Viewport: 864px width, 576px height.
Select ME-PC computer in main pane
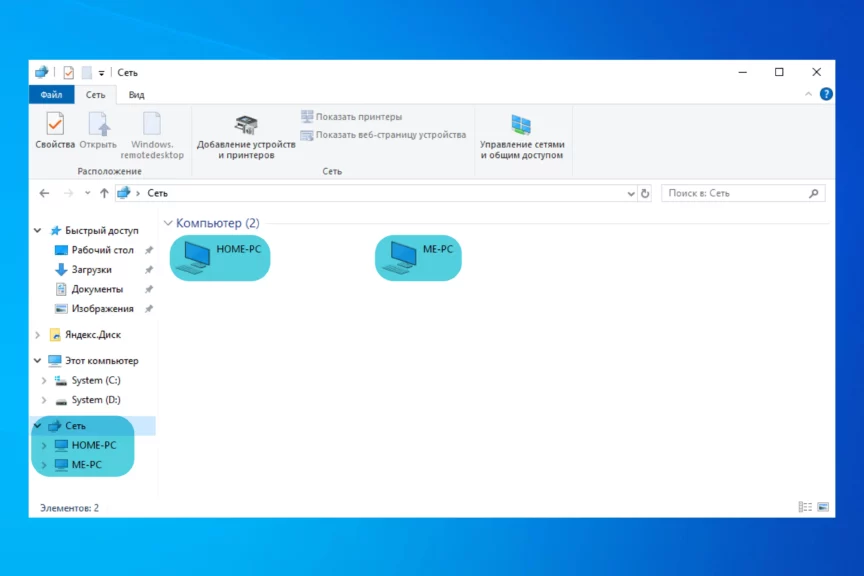click(418, 257)
